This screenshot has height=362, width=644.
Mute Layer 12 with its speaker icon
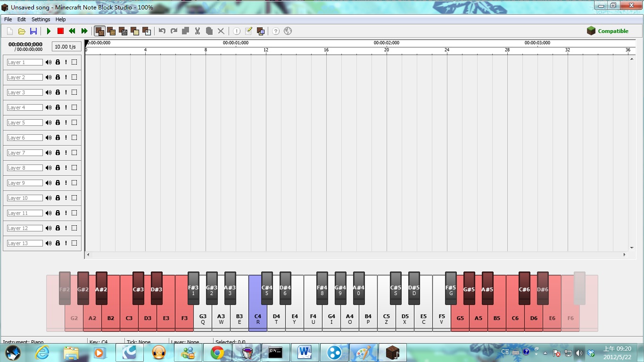coord(49,228)
